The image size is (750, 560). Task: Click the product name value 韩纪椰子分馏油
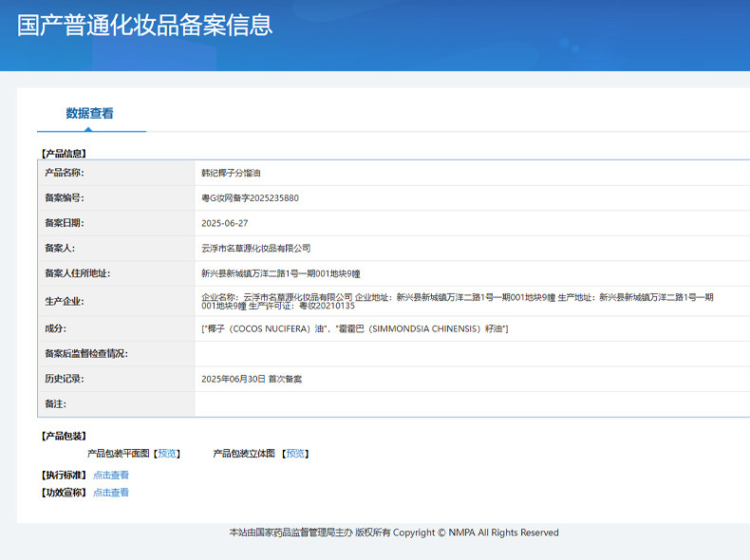pos(231,173)
